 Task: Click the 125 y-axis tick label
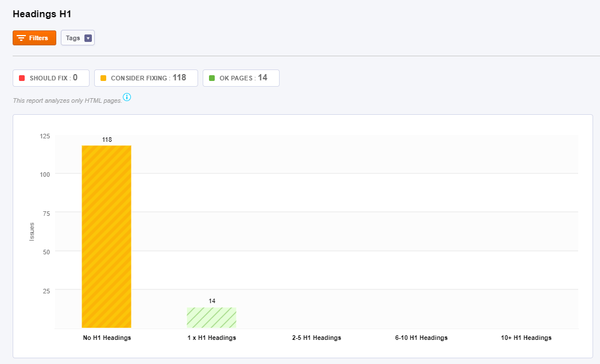click(45, 136)
